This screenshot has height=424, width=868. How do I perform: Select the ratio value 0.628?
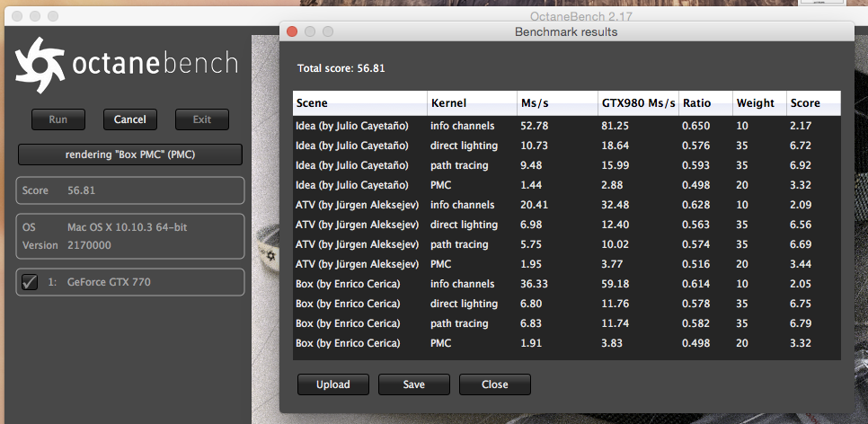point(696,205)
